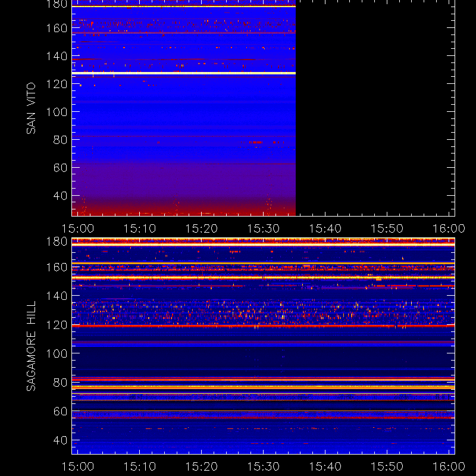
Task: Pick the 15:00 time label below Sagamore Hill plot
Action: pos(78,466)
